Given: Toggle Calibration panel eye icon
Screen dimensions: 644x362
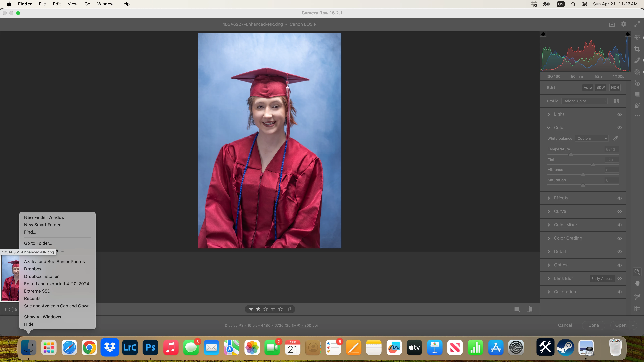Looking at the screenshot, I should [x=620, y=292].
